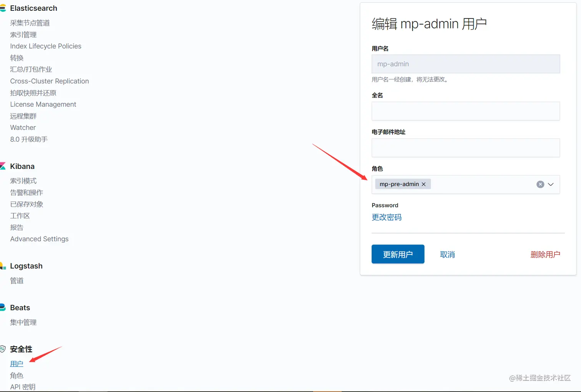Image resolution: width=581 pixels, height=392 pixels.
Task: Click the 角色 combo box
Action: [466, 184]
